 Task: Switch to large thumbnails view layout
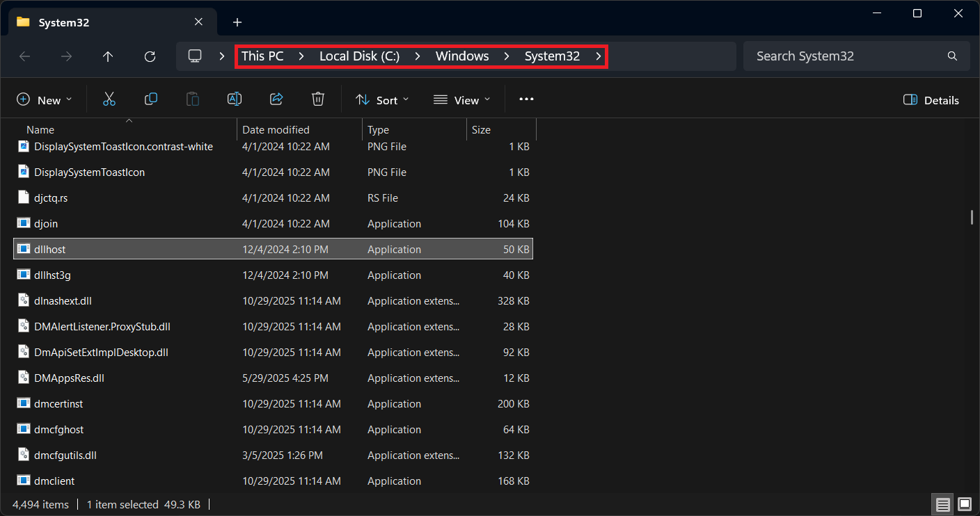pyautogui.click(x=964, y=504)
